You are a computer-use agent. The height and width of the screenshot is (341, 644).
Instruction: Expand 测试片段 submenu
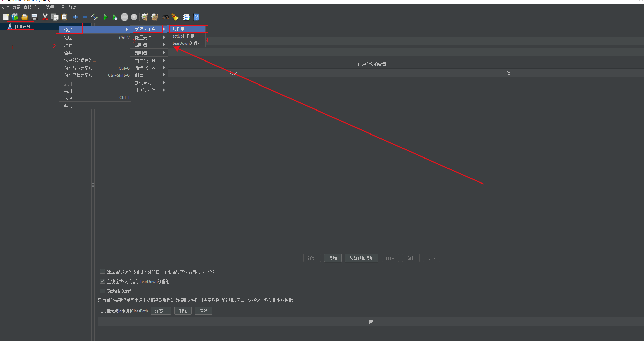coord(149,83)
